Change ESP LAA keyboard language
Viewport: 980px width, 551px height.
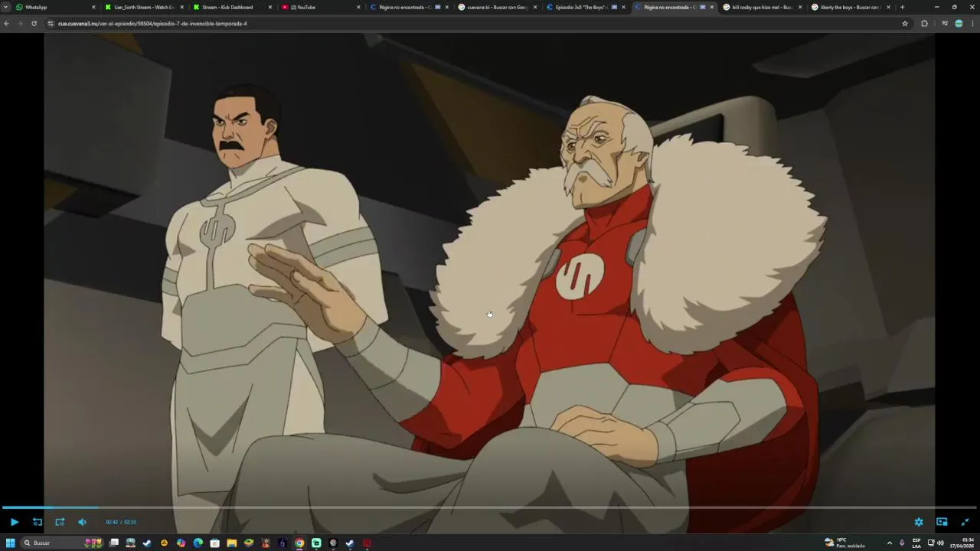point(916,543)
